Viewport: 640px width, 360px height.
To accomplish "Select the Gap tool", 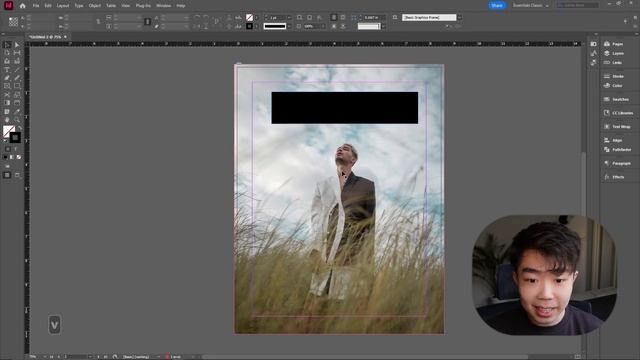I will (x=17, y=53).
